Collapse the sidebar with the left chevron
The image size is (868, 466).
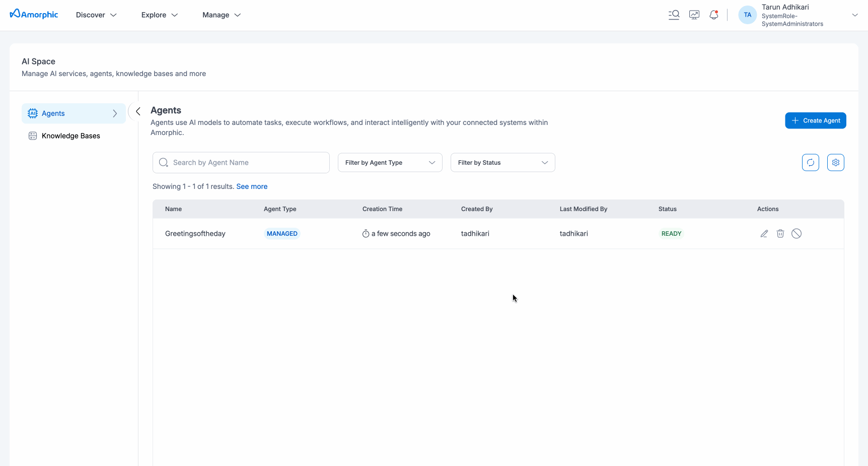tap(137, 111)
